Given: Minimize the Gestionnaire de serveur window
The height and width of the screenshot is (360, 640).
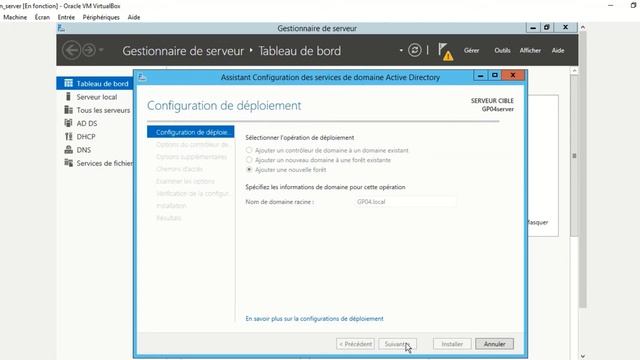Looking at the screenshot, I should tap(533, 28).
